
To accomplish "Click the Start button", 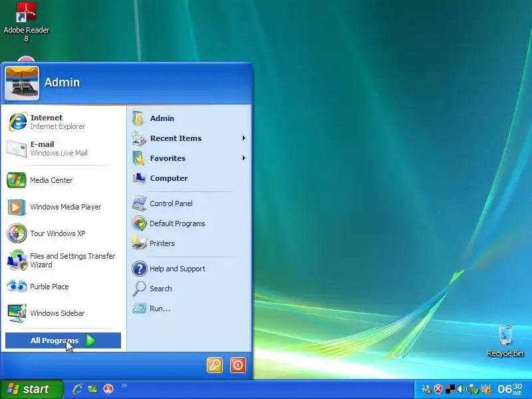I will (32, 389).
